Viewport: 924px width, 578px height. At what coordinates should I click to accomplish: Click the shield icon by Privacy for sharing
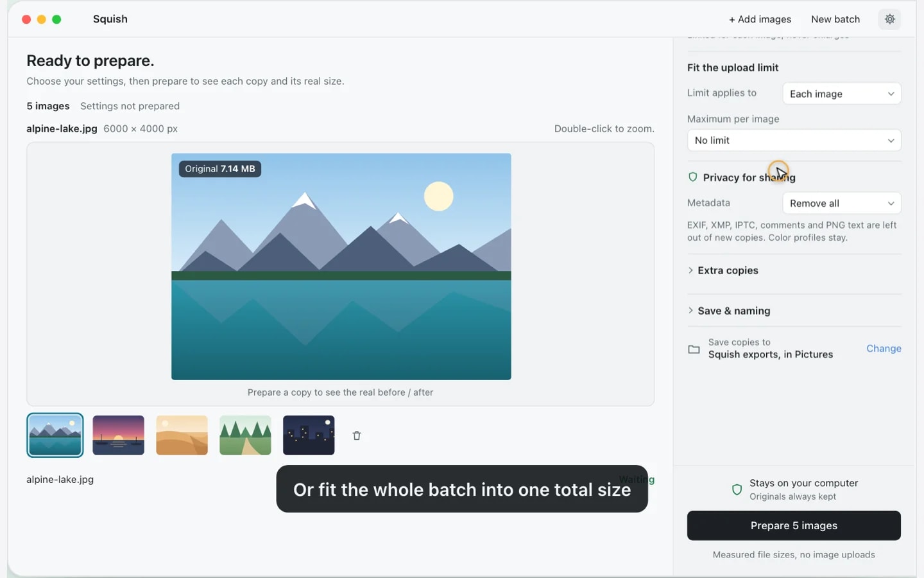click(693, 177)
